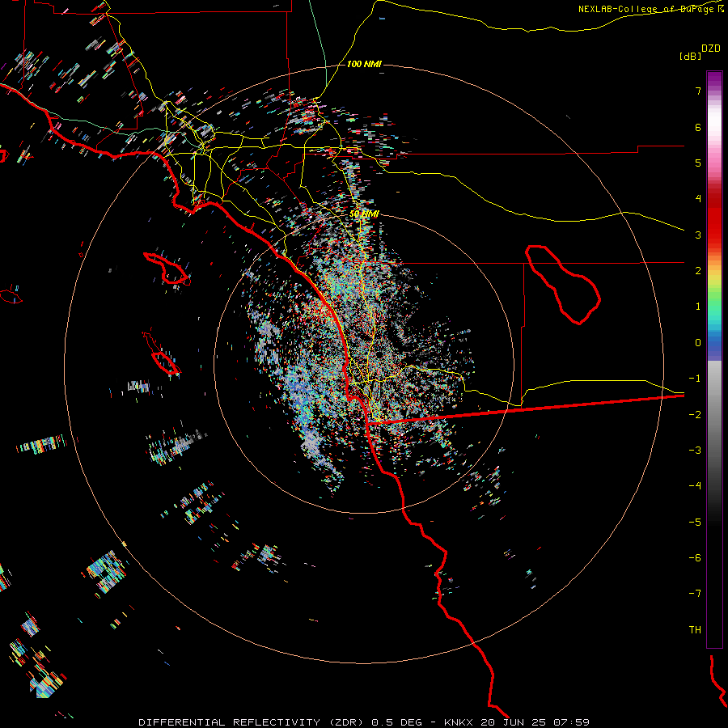Click the 1 value on color scale
Viewport: 728px width, 728px height.
click(698, 307)
